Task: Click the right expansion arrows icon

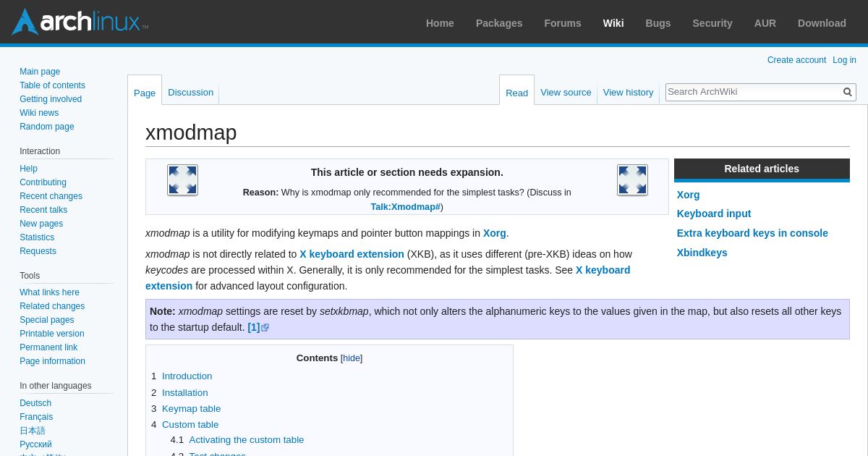Action: [x=632, y=180]
